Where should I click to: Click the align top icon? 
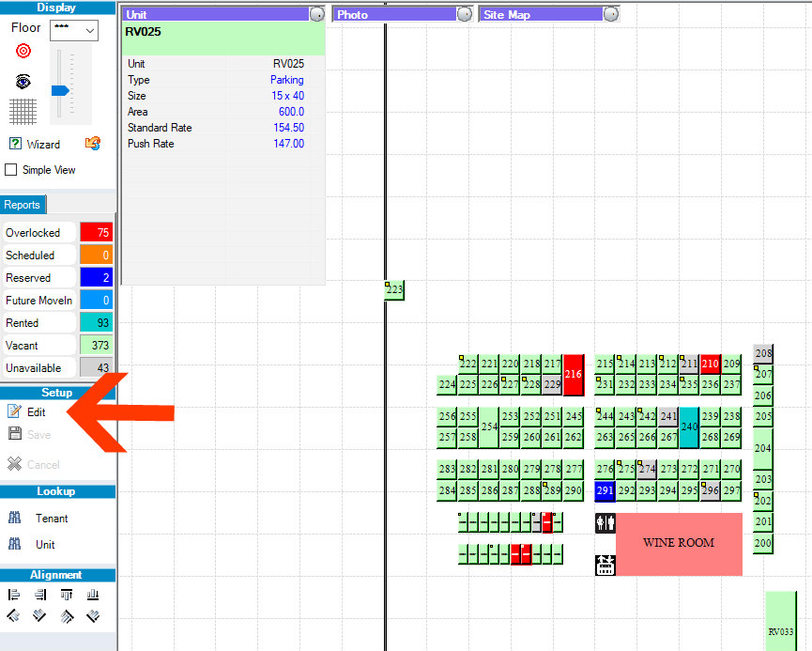[x=67, y=595]
